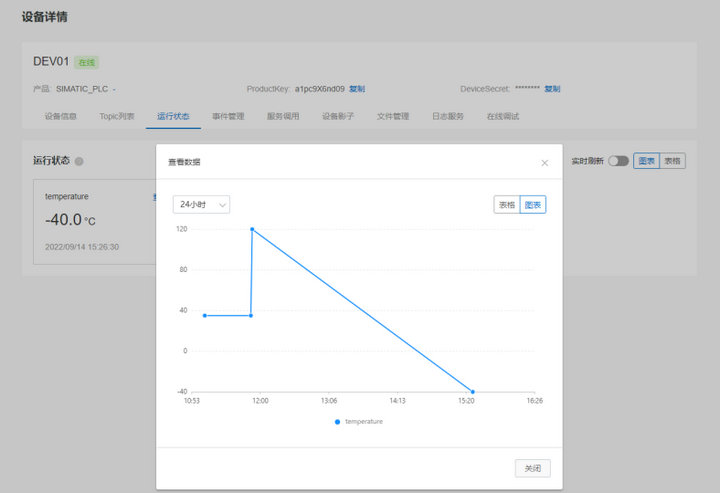Switch to the Topic列表 tab

coord(117,116)
